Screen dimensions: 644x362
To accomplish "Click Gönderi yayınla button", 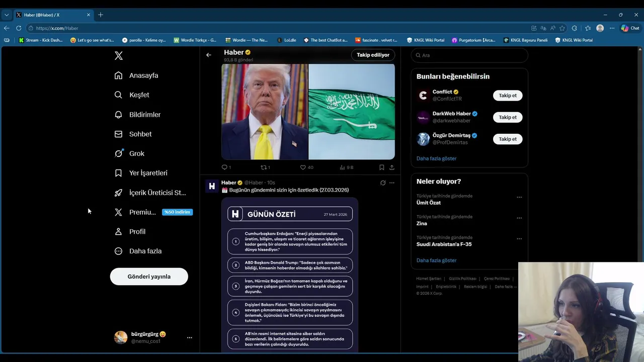I will click(149, 277).
